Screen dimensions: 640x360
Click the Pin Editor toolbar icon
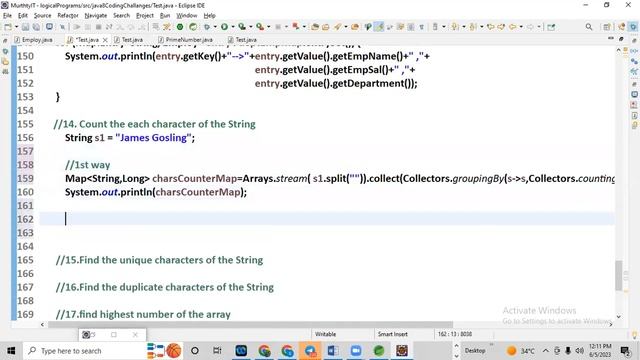(x=551, y=27)
